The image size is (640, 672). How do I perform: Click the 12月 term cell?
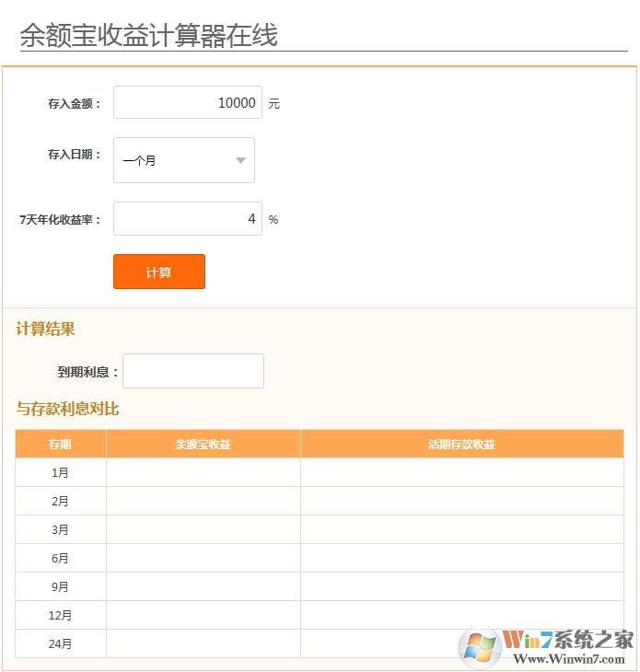click(x=60, y=615)
